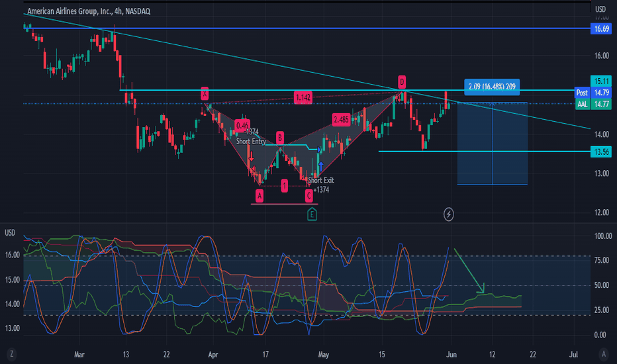This screenshot has height=364, width=617.
Task: Click the earnings E marker icon
Action: (x=312, y=214)
